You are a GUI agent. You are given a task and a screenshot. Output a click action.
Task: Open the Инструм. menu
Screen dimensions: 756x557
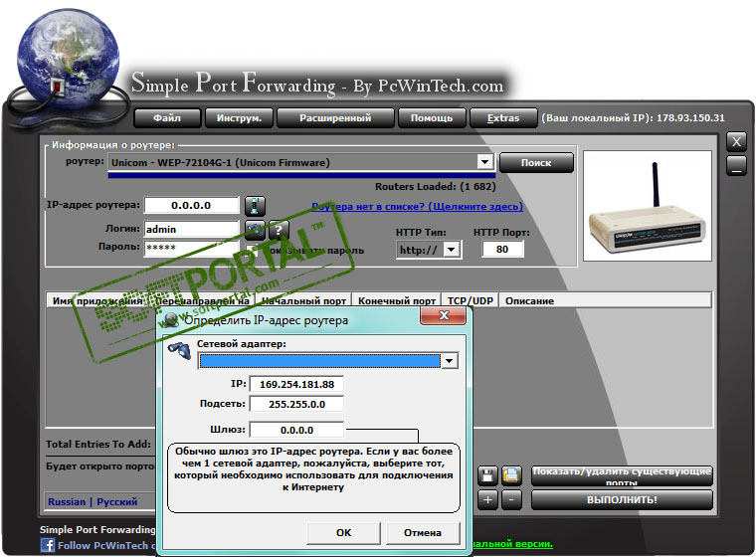click(239, 118)
